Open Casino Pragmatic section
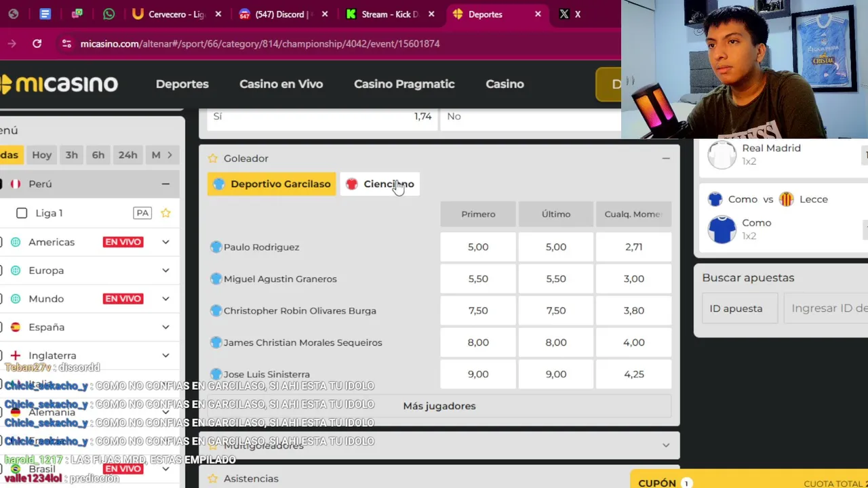 tap(404, 84)
